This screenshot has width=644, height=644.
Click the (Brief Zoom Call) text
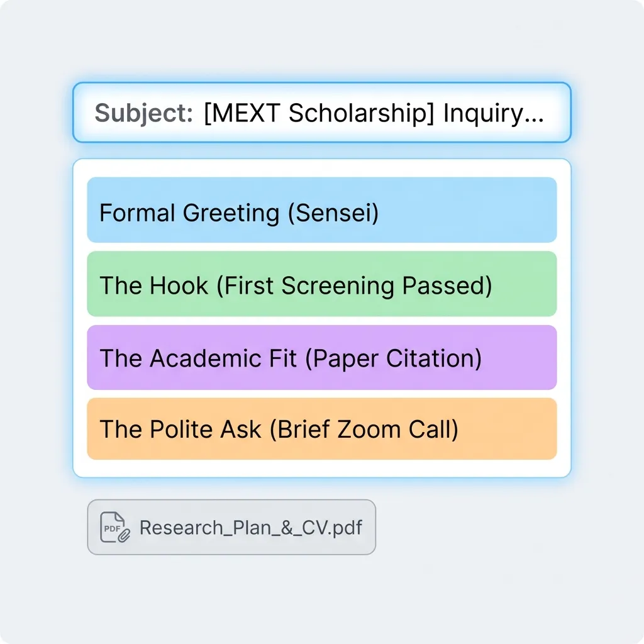pyautogui.click(x=364, y=430)
